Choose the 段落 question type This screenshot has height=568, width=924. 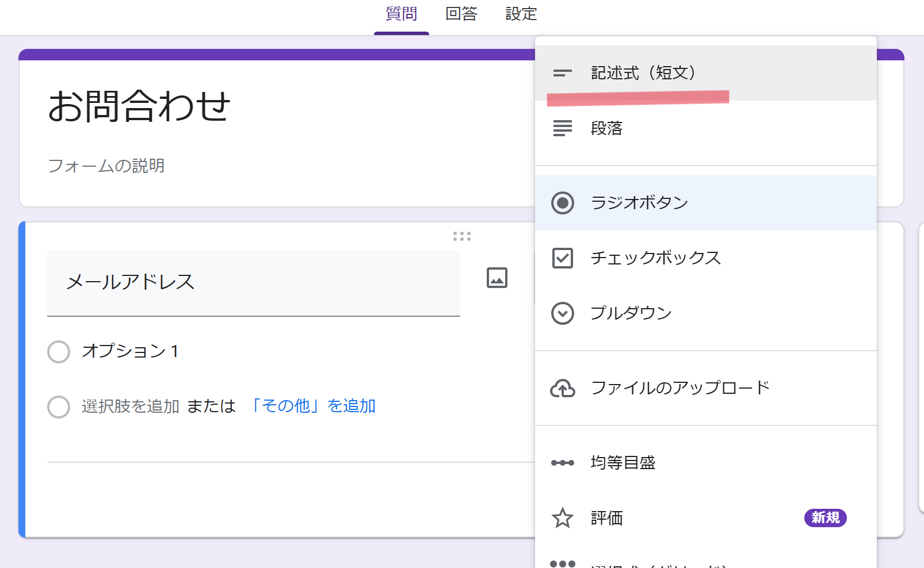[706, 128]
